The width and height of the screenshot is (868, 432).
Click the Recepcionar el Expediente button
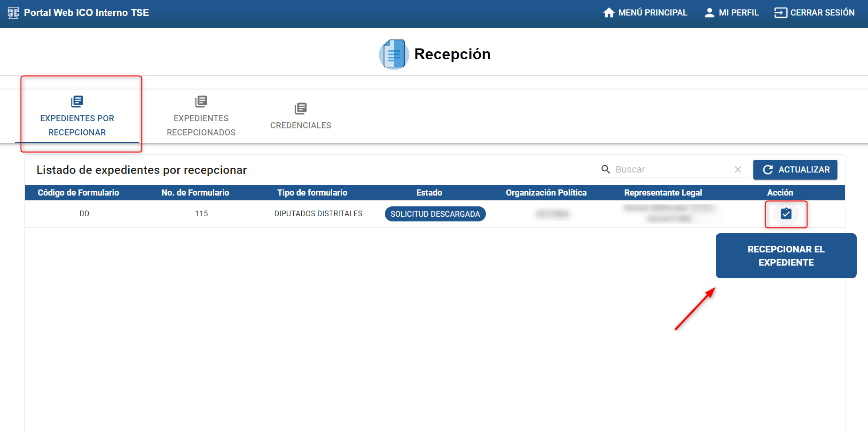(x=786, y=256)
